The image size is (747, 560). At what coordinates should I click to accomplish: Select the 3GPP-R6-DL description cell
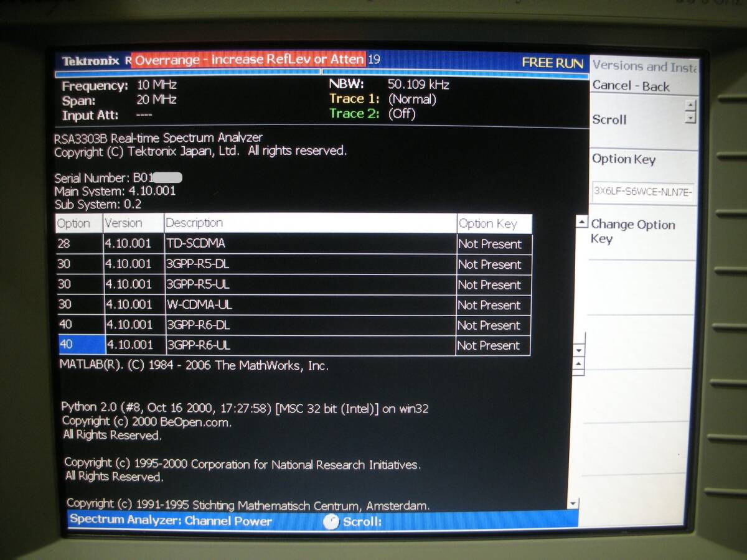coord(310,325)
